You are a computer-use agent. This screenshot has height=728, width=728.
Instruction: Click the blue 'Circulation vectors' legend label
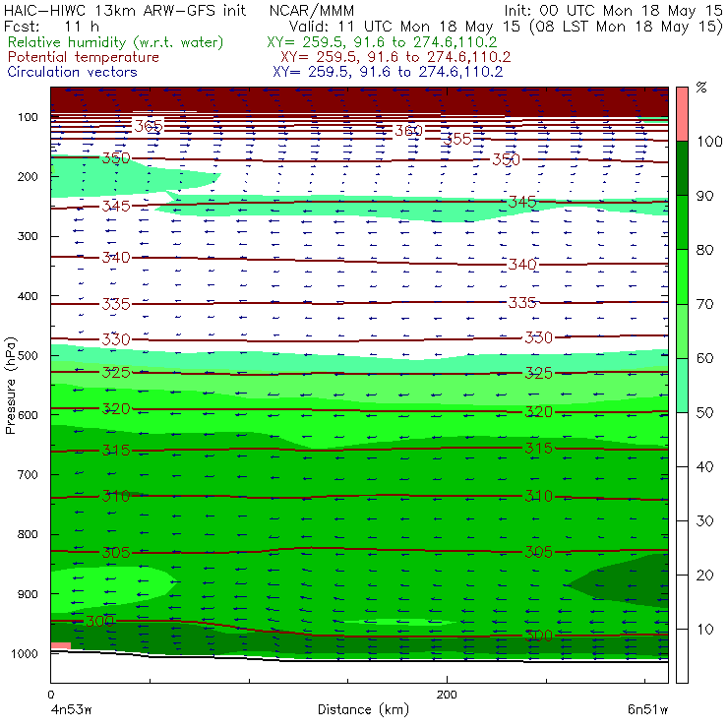click(x=72, y=72)
